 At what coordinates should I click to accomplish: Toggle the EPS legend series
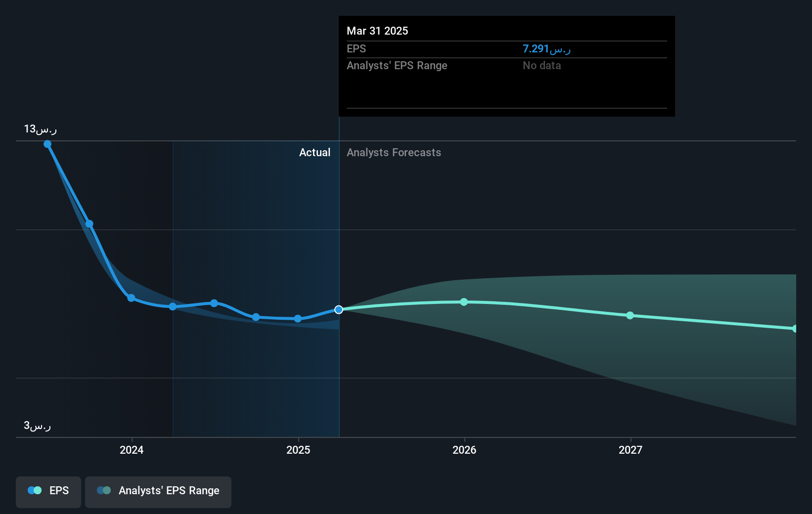(x=48, y=491)
